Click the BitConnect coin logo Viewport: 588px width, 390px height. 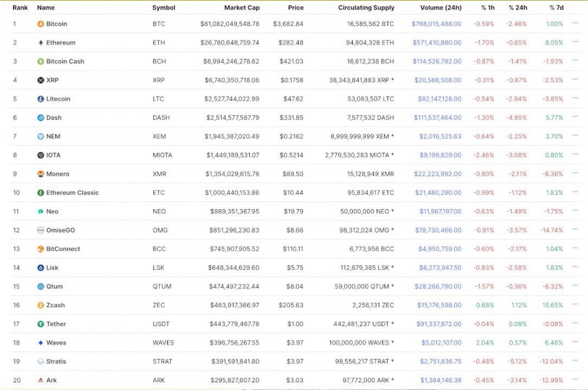point(41,249)
